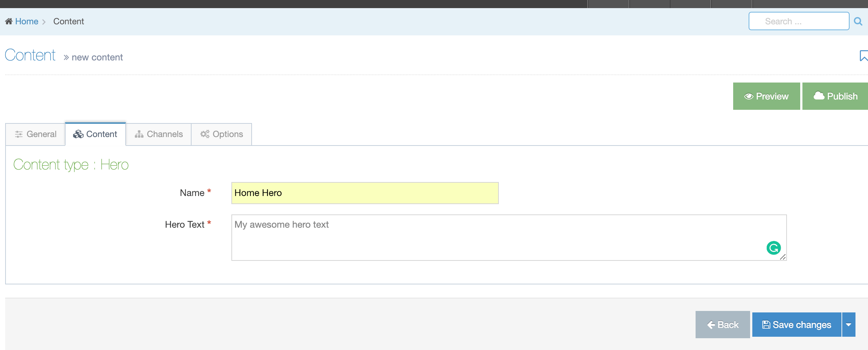Open the green Grammarly icon in textarea
The image size is (868, 350).
773,248
